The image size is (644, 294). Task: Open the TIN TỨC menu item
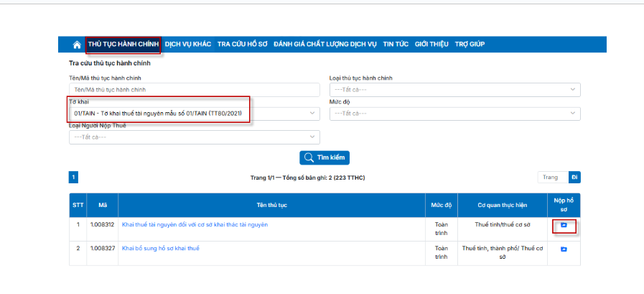click(x=396, y=45)
